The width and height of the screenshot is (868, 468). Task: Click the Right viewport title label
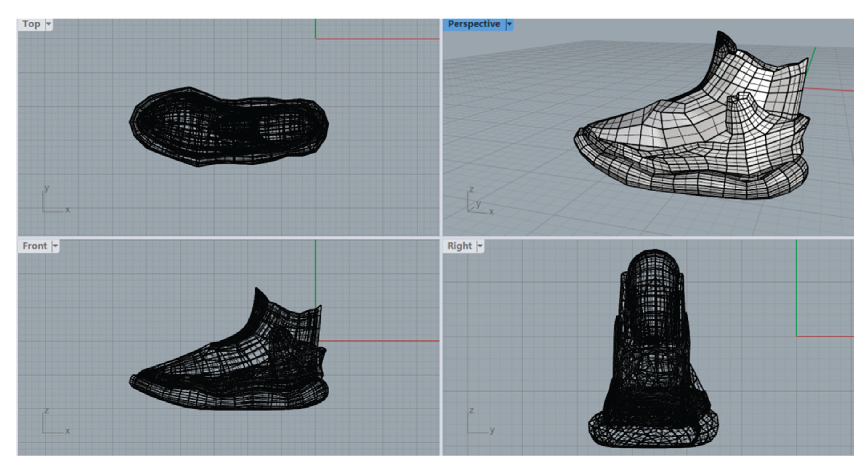(459, 246)
